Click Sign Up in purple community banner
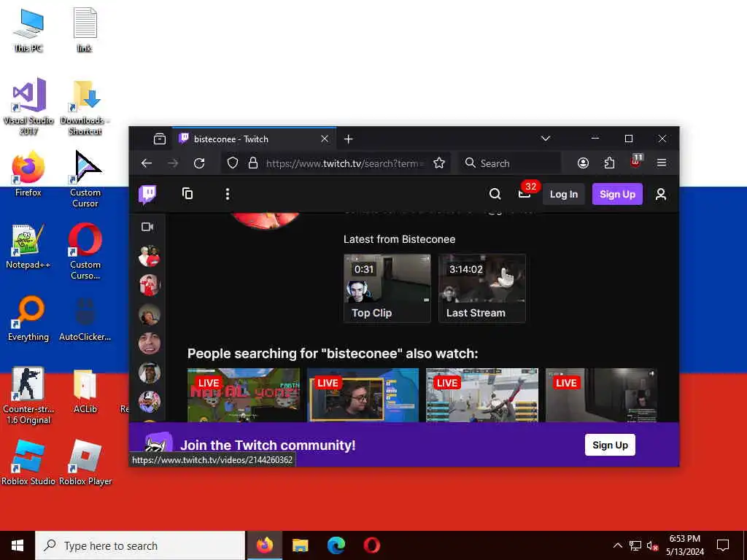The image size is (747, 560). click(x=610, y=445)
